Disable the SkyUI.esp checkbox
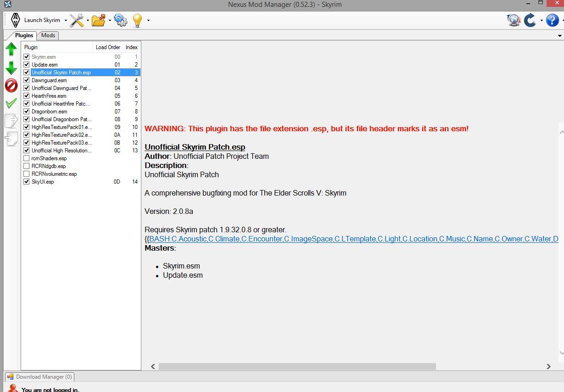This screenshot has width=564, height=392. click(27, 182)
